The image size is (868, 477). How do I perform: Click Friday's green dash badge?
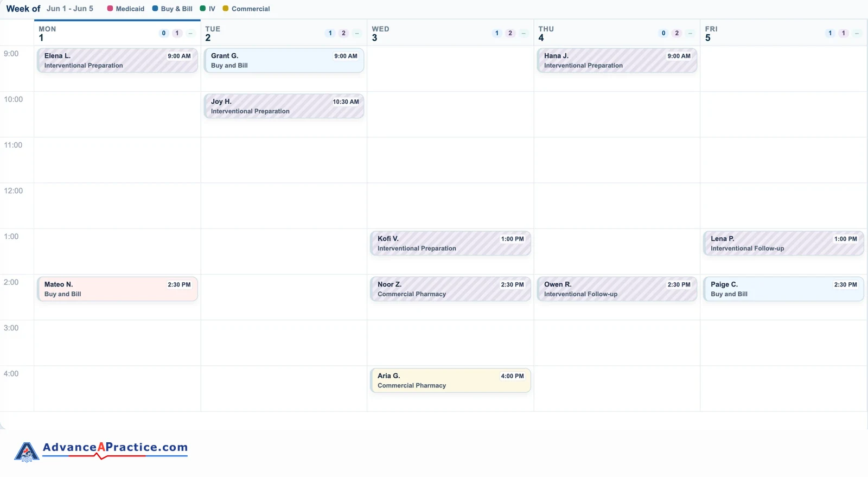857,33
